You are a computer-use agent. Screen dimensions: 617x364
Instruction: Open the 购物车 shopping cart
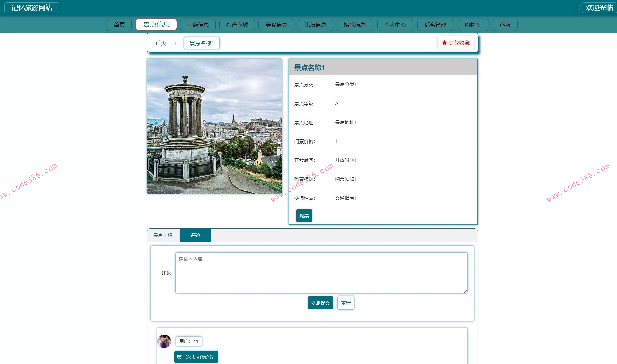(x=473, y=25)
